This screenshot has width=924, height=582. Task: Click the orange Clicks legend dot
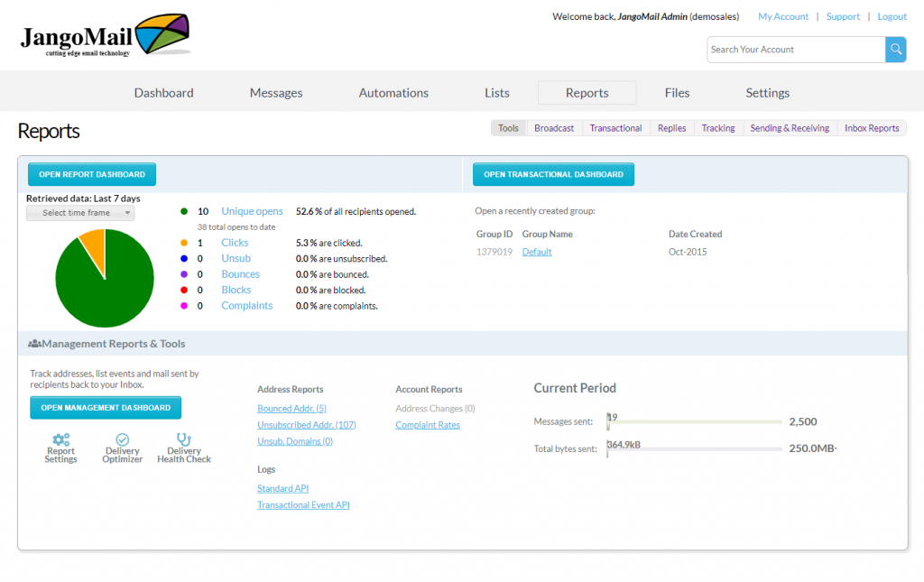pyautogui.click(x=184, y=243)
